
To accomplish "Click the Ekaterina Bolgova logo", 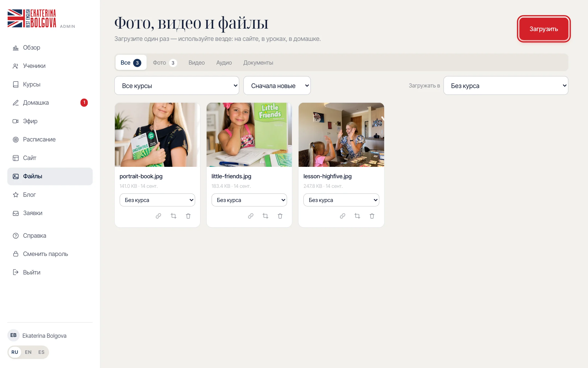I will [x=32, y=18].
